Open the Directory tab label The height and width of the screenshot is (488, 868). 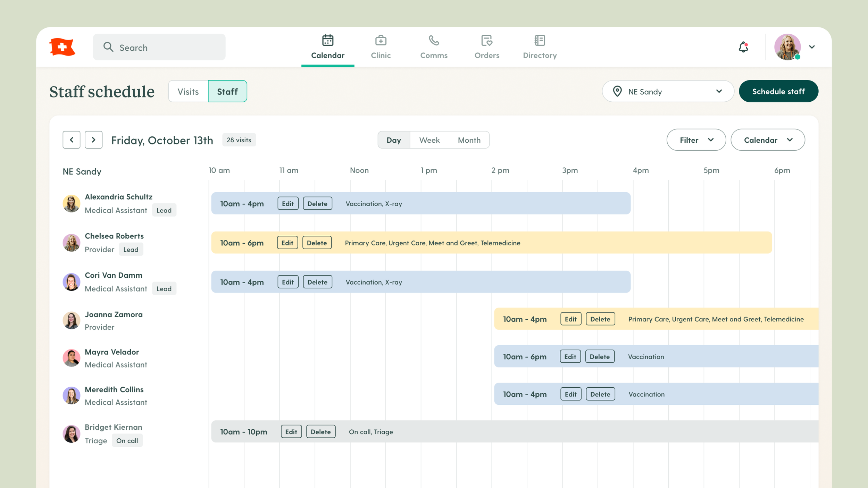pos(540,55)
